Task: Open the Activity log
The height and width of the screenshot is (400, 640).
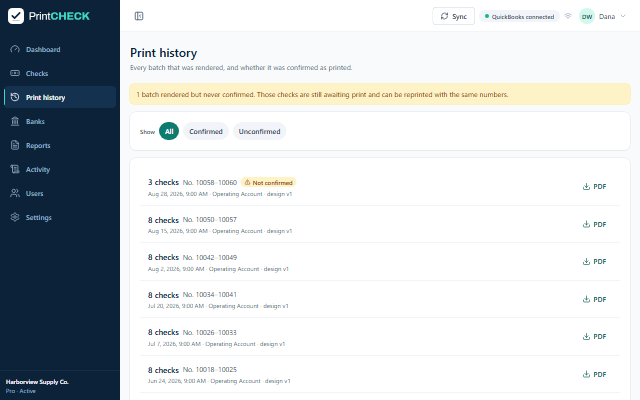Action: (60, 169)
